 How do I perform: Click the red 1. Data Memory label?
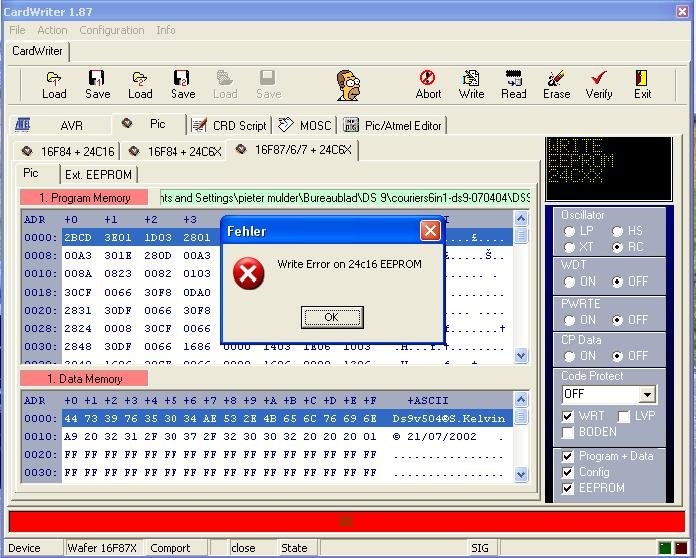84,379
